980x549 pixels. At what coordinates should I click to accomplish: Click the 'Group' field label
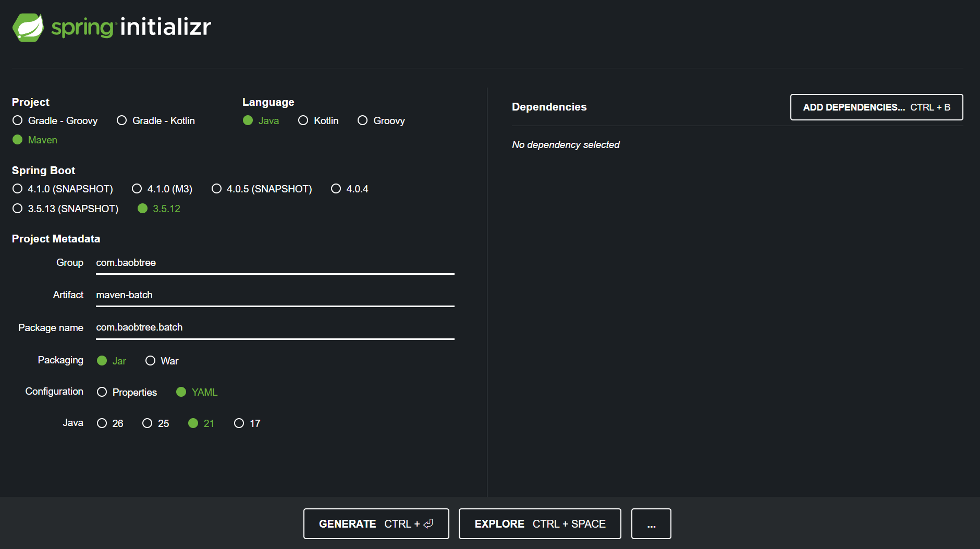coord(70,263)
